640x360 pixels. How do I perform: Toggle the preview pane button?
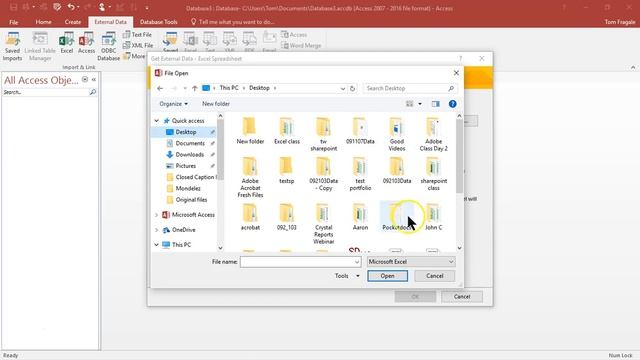(x=436, y=104)
